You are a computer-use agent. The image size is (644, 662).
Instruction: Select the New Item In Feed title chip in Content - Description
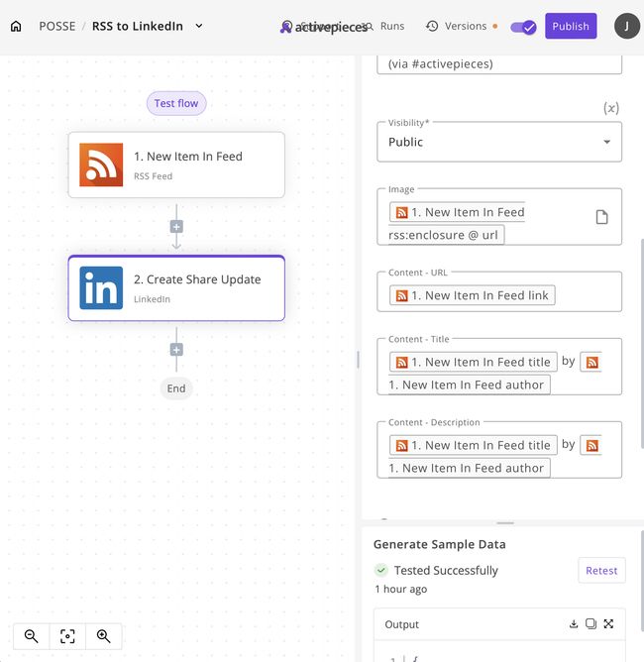tap(473, 445)
